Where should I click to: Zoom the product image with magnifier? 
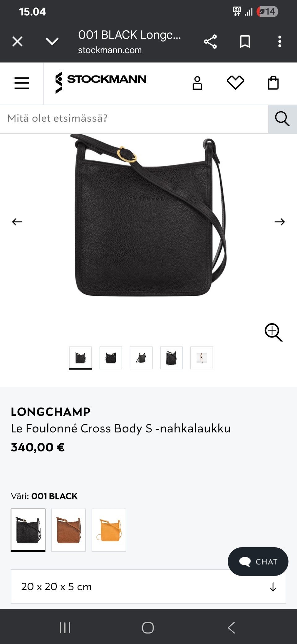273,332
